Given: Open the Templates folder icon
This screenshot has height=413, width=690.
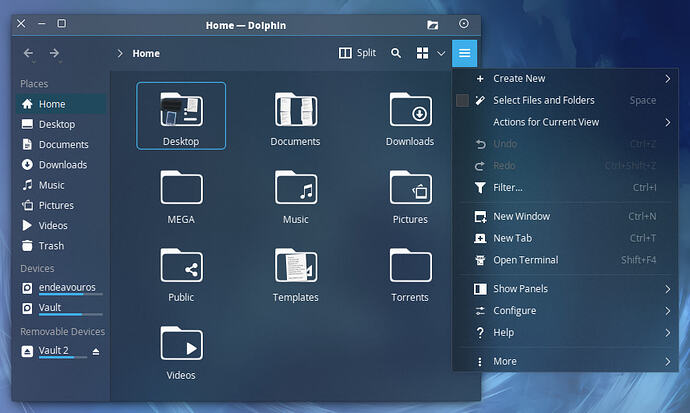Looking at the screenshot, I should [x=295, y=267].
